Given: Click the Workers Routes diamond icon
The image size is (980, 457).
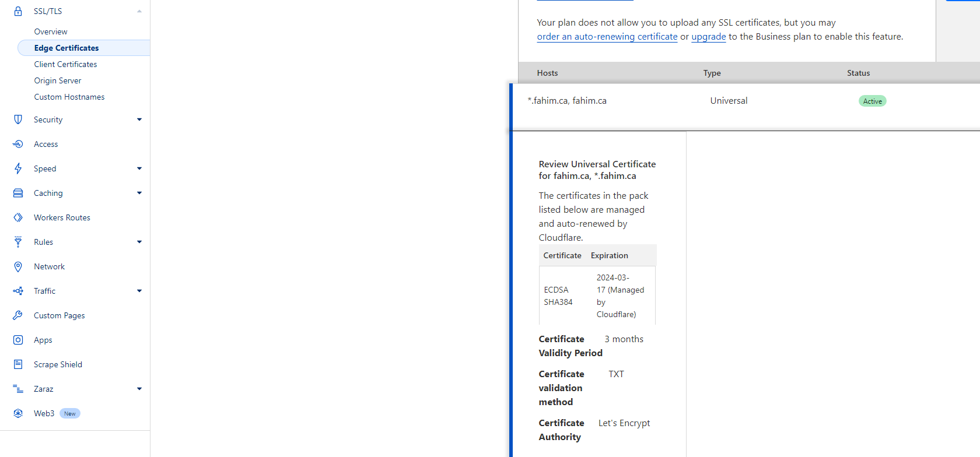Looking at the screenshot, I should (x=18, y=217).
